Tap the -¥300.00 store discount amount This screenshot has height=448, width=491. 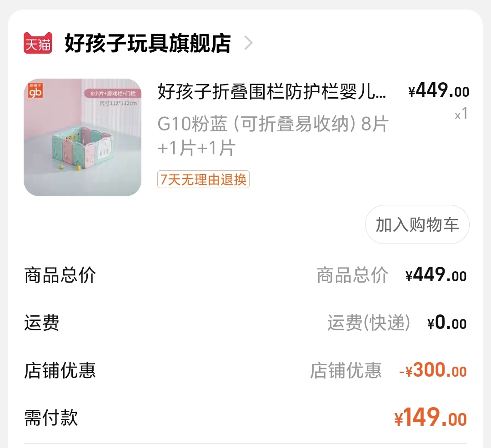pos(433,370)
